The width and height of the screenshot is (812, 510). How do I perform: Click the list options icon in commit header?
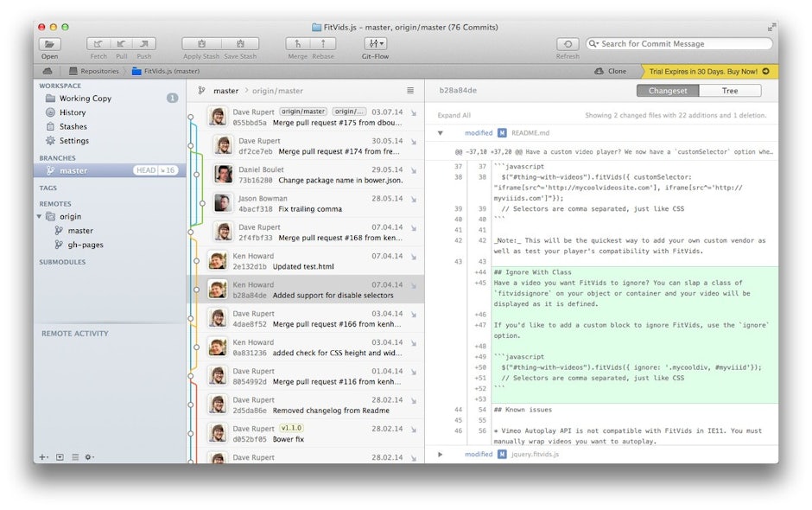pos(410,91)
